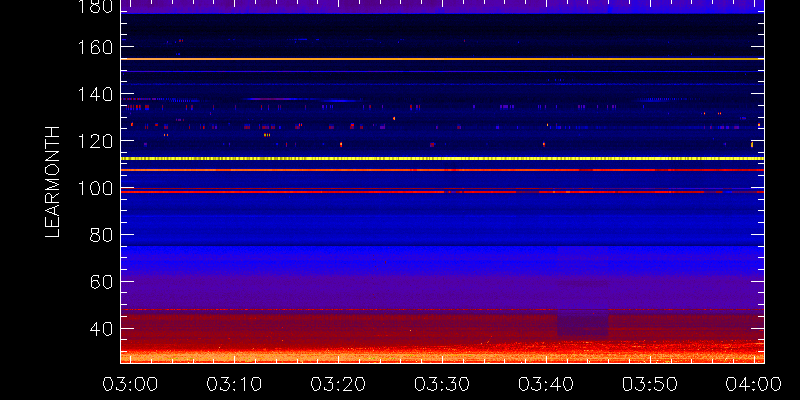Image resolution: width=800 pixels, height=400 pixels.
Task: Click the 60 frequency label
Action: [101, 282]
